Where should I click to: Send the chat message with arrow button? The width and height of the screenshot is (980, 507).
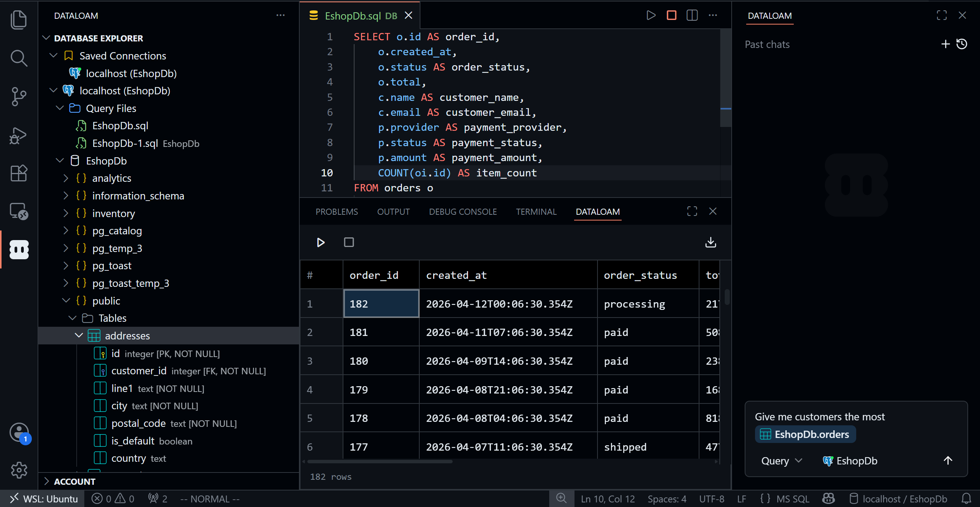click(948, 461)
